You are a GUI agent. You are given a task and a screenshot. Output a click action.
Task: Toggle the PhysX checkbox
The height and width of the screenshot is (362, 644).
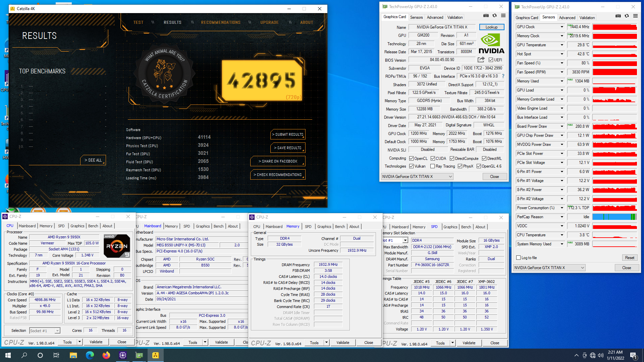pos(460,166)
